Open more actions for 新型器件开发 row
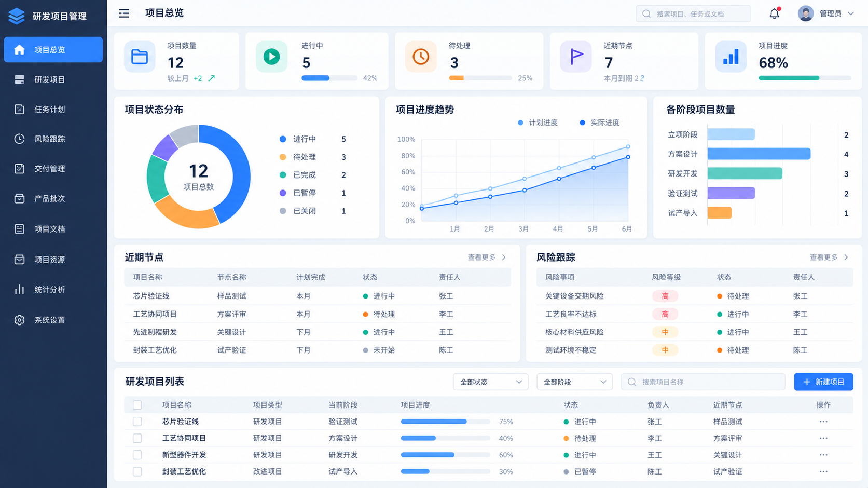Image resolution: width=868 pixels, height=488 pixels. pyautogui.click(x=823, y=455)
